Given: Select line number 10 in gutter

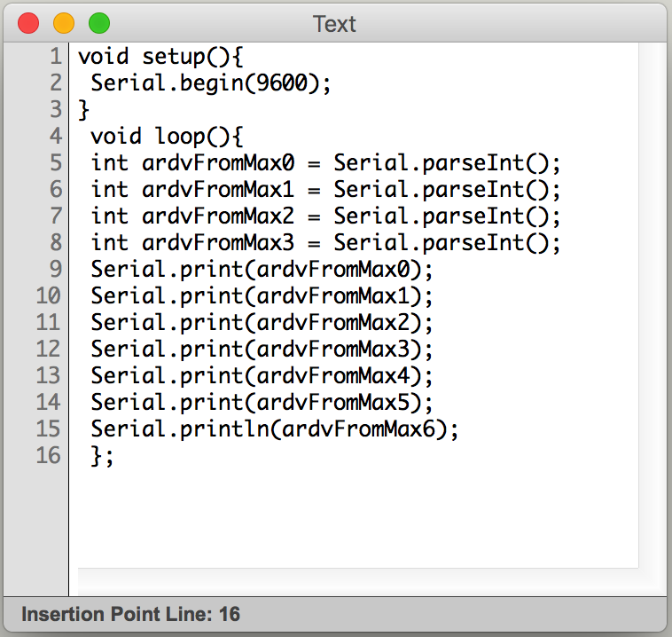Looking at the screenshot, I should (49, 296).
